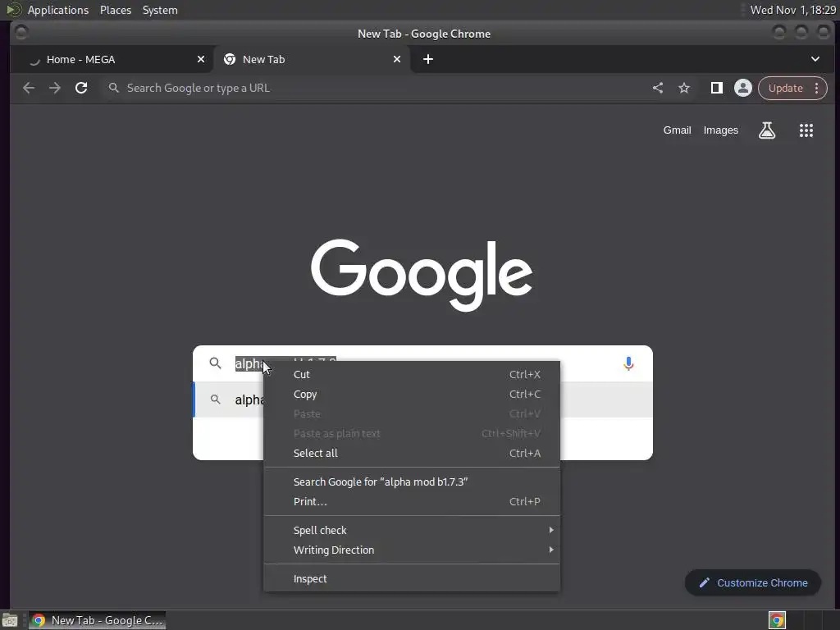Click the search box magnifier icon
Screen dimensions: 840x630
coord(216,363)
